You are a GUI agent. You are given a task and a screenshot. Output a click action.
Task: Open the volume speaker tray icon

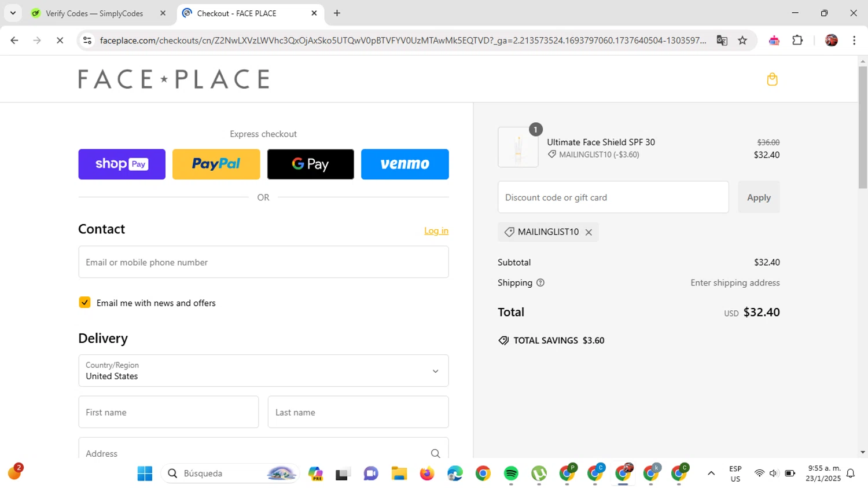(774, 474)
